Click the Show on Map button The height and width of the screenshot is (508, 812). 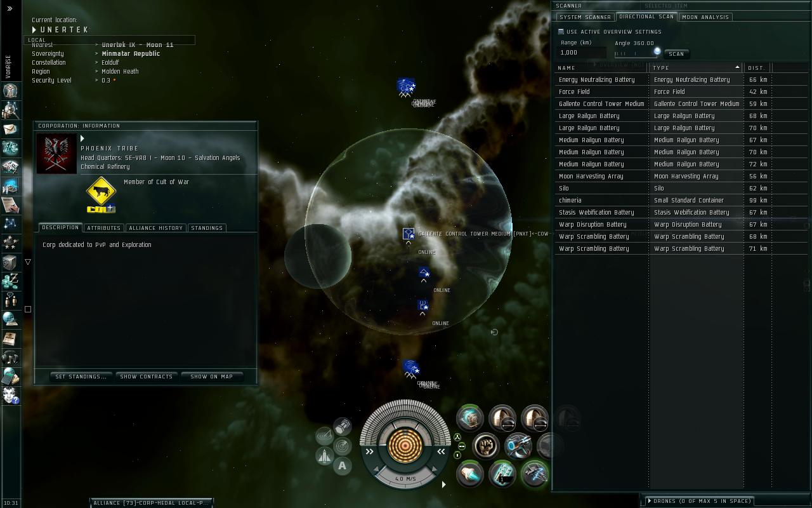pos(212,377)
